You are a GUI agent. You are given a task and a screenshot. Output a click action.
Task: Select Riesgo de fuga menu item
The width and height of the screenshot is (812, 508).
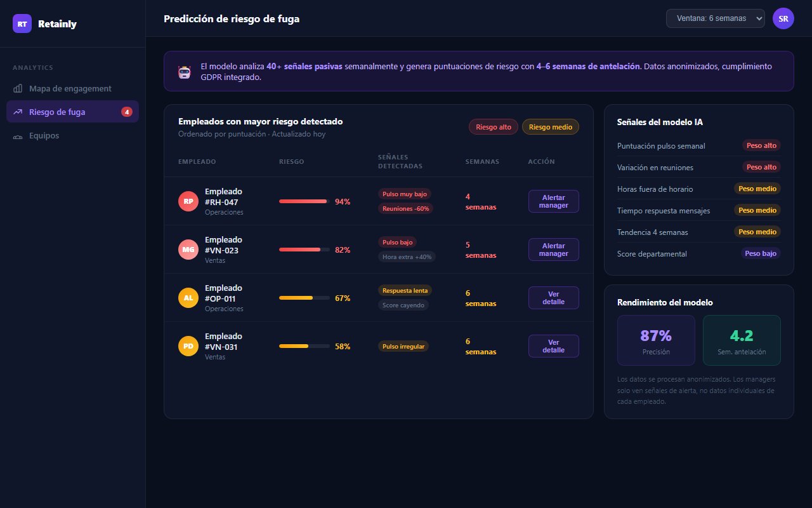(72, 112)
